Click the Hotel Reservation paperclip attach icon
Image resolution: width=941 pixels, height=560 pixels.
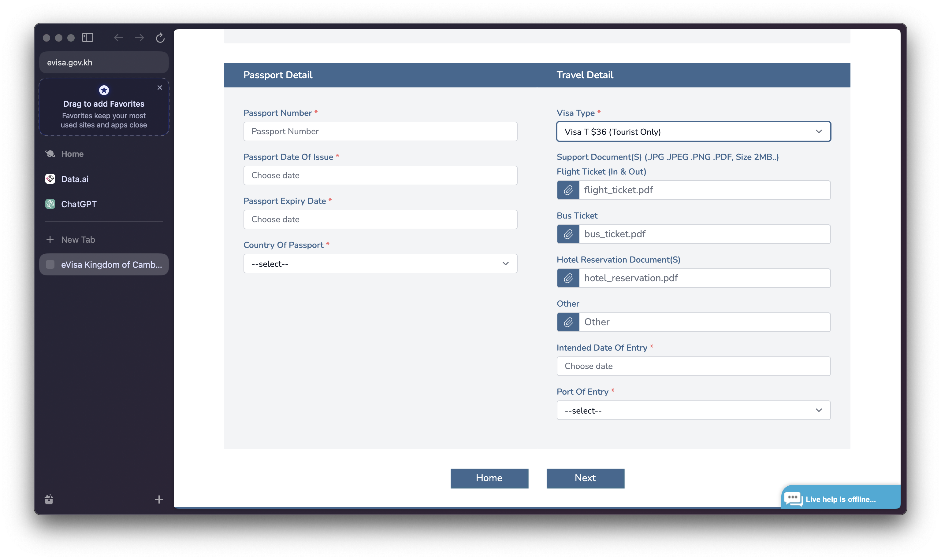click(x=568, y=278)
